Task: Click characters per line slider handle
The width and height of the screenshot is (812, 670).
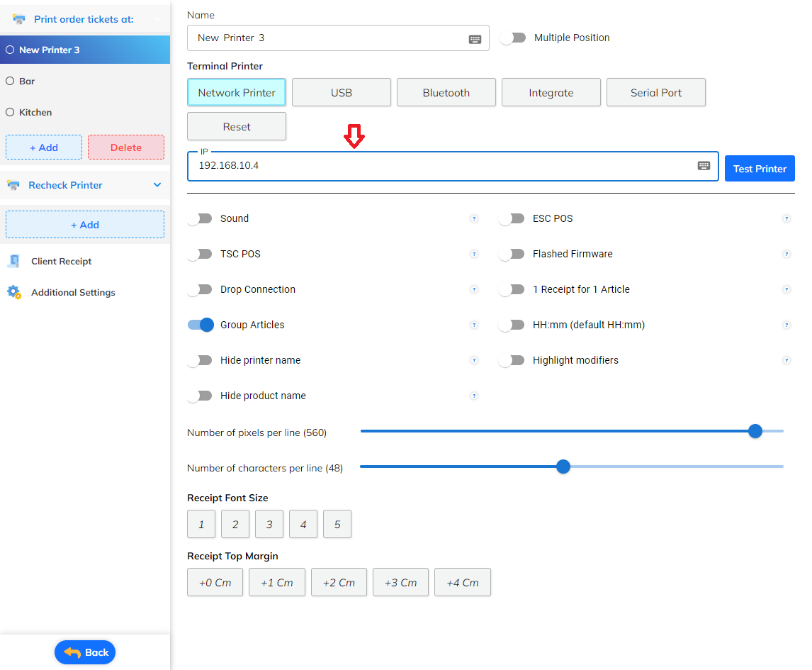Action: (x=563, y=467)
